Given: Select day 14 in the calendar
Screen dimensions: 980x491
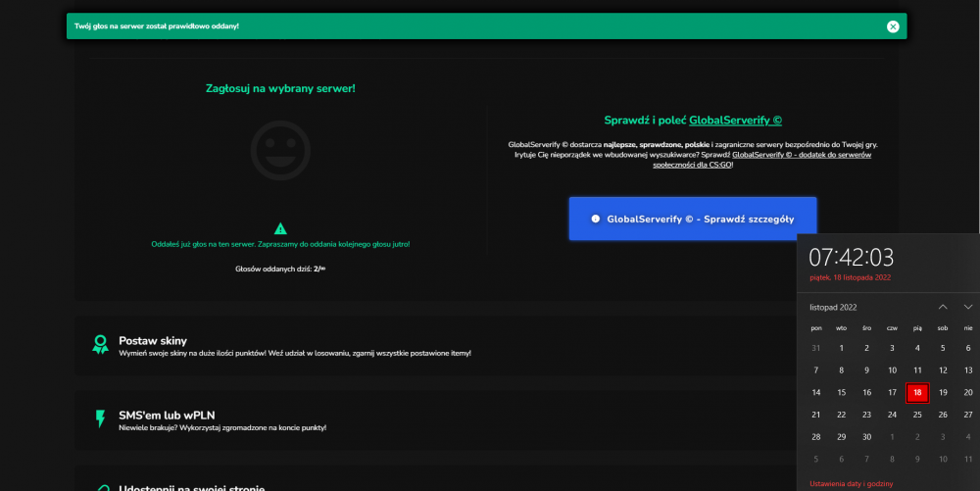Looking at the screenshot, I should coord(816,392).
